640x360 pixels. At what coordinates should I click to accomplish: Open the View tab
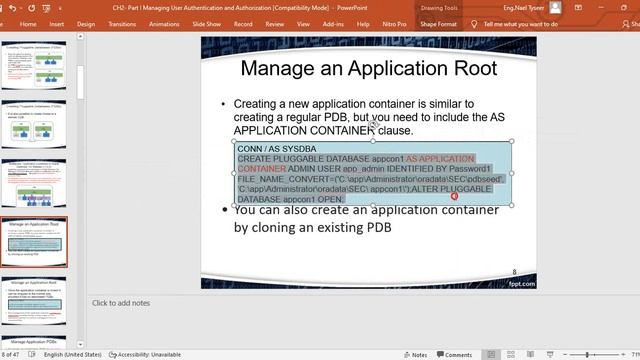(303, 24)
